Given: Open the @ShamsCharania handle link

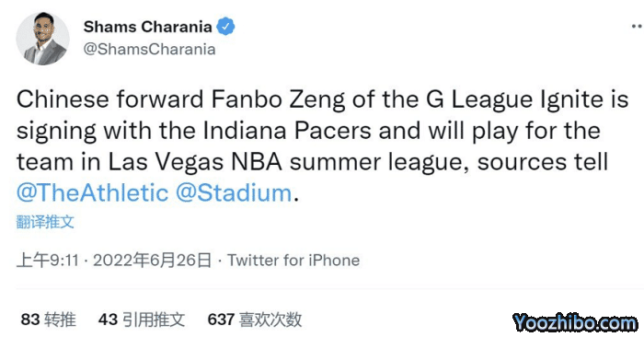Looking at the screenshot, I should point(149,49).
